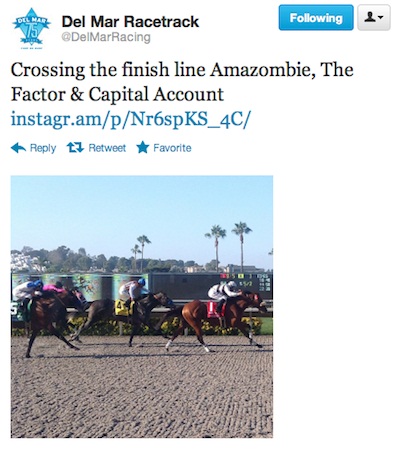Click the Reply arrow icon
This screenshot has width=395, height=455.
[18, 148]
